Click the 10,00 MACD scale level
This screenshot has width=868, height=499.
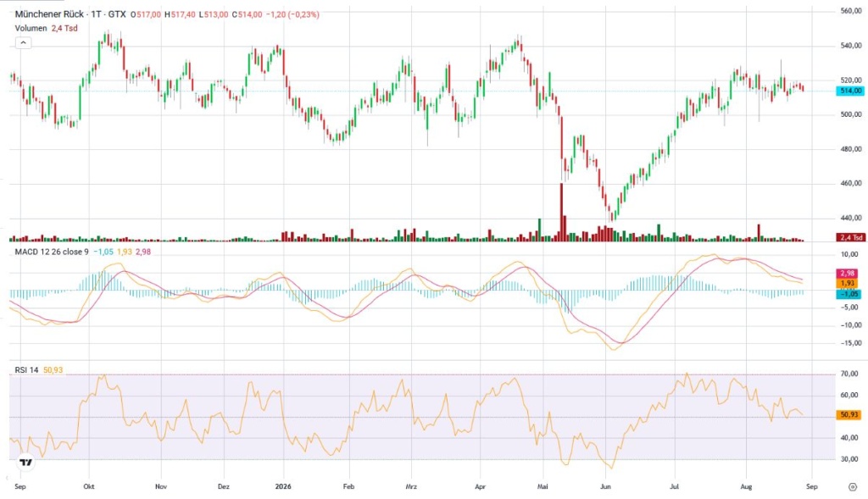(x=849, y=254)
